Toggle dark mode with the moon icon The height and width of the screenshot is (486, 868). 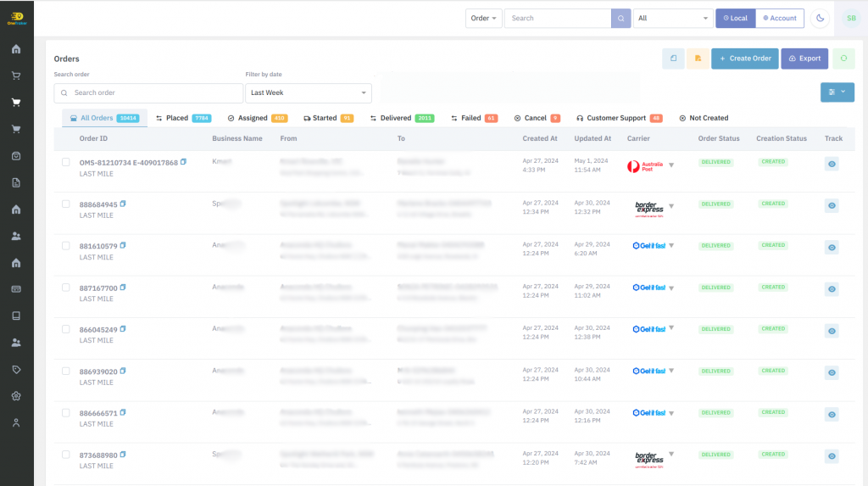[x=820, y=18]
